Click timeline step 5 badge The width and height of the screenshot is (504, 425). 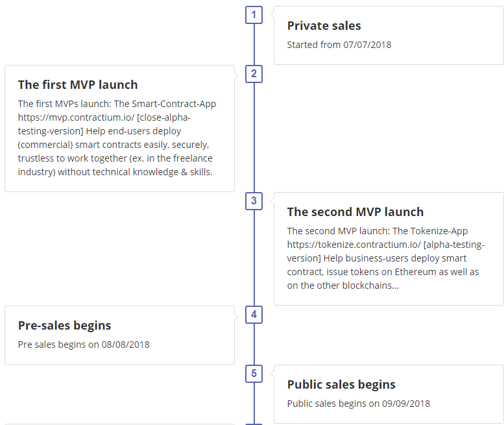pyautogui.click(x=254, y=374)
